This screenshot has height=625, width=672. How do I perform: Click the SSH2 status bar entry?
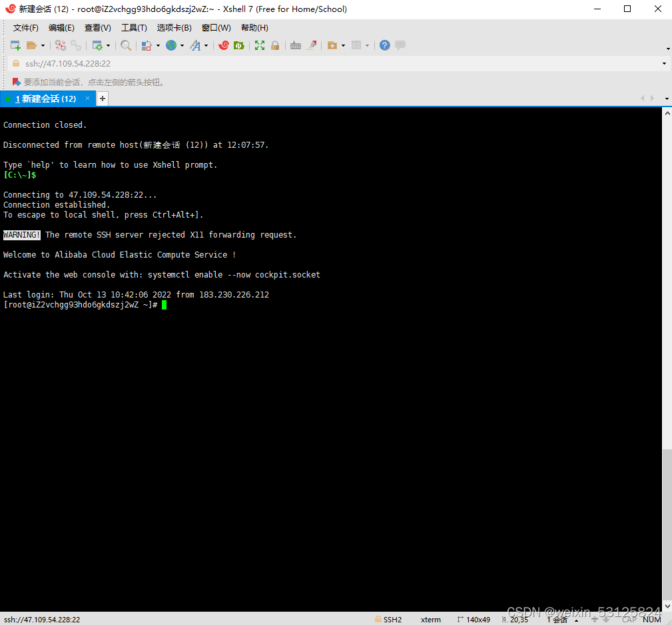click(388, 620)
